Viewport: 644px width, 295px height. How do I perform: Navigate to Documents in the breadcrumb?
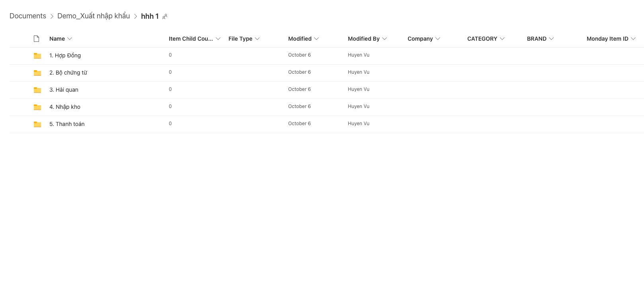pyautogui.click(x=28, y=16)
